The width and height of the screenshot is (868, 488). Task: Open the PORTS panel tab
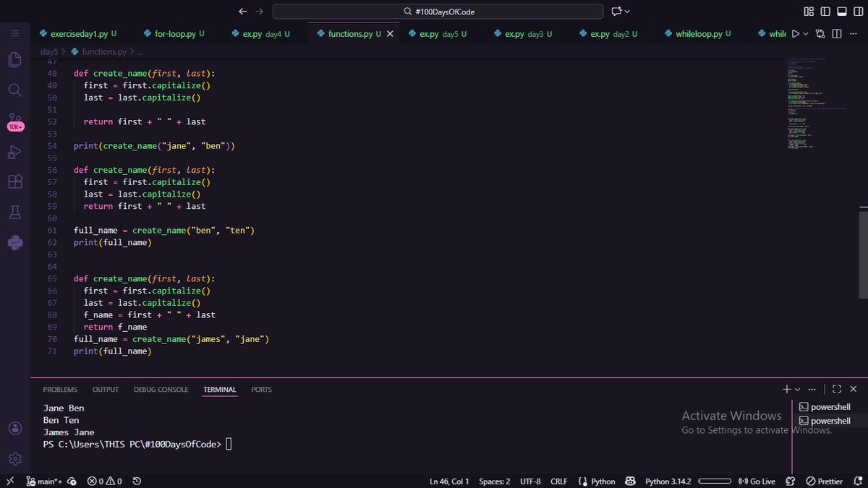[x=261, y=390]
